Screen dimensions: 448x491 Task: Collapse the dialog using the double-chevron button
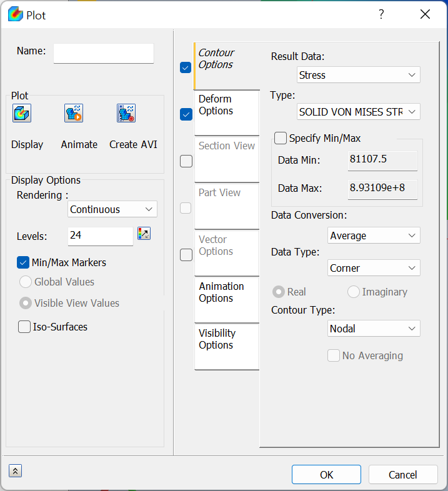pyautogui.click(x=15, y=471)
